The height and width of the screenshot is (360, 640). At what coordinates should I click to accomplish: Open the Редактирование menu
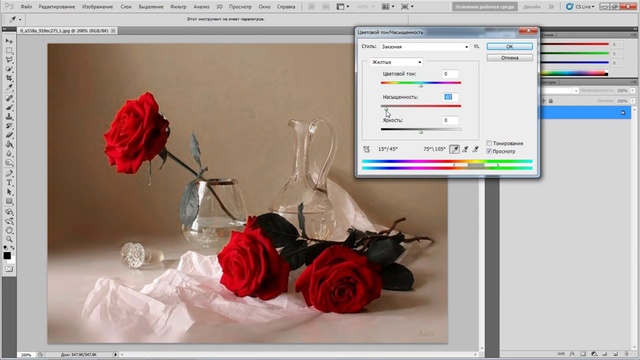tap(57, 7)
